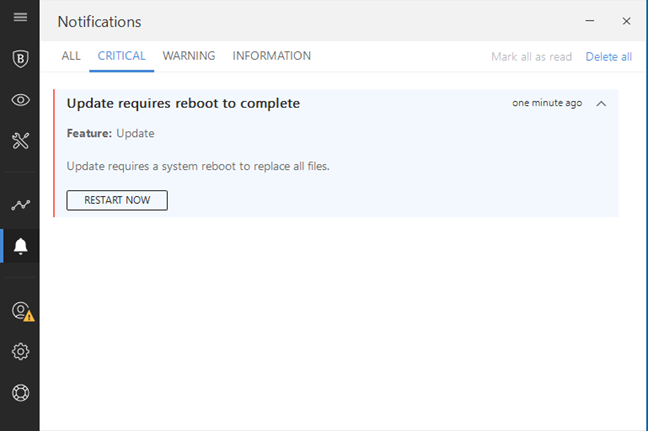Open the Support lifebuoy icon
Image resolution: width=648 pixels, height=431 pixels.
(20, 393)
